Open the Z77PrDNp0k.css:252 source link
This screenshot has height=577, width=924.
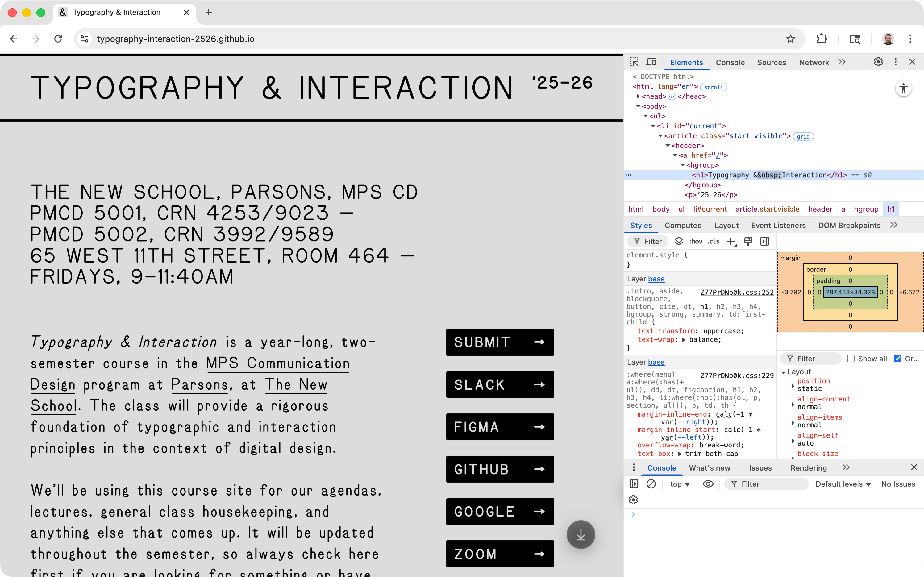point(737,292)
